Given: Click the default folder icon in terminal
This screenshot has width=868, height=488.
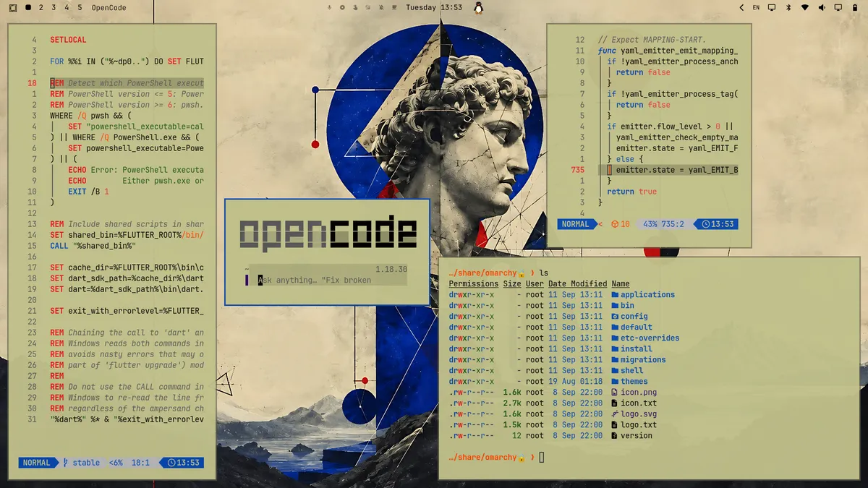Looking at the screenshot, I should tap(615, 327).
